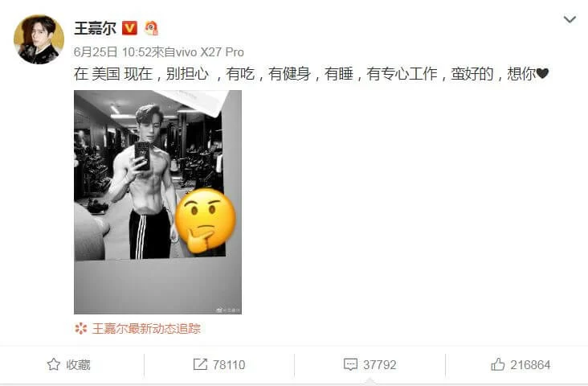
Task: Enlarge the black-and-white gym selfie image
Action: 158,202
